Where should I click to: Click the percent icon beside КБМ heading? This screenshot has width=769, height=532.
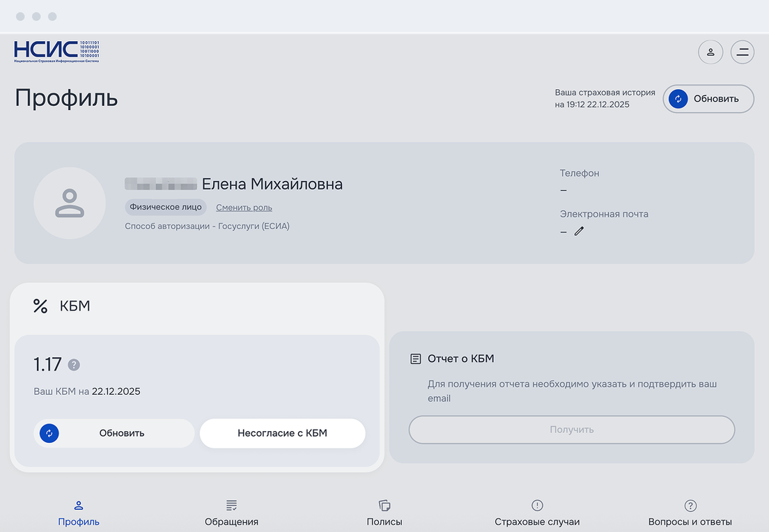40,306
